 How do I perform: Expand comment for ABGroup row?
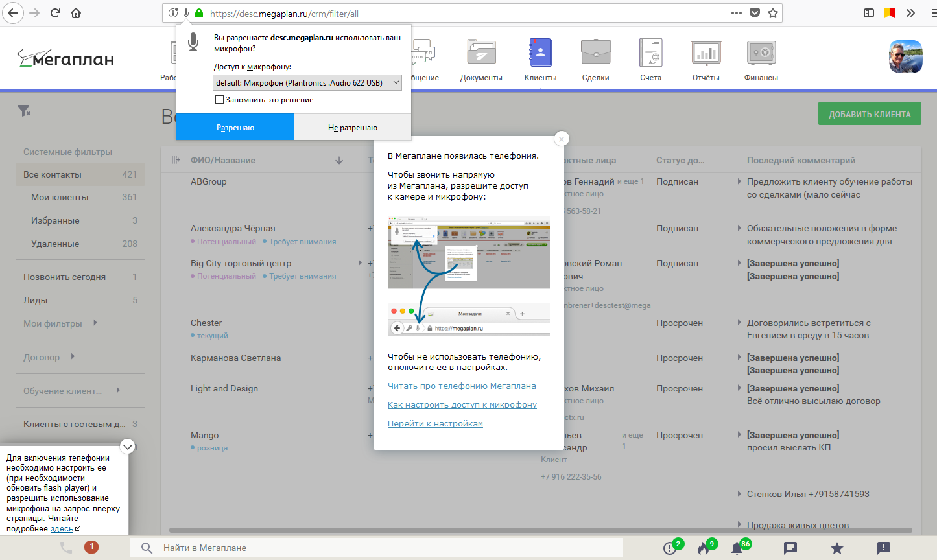click(x=739, y=181)
